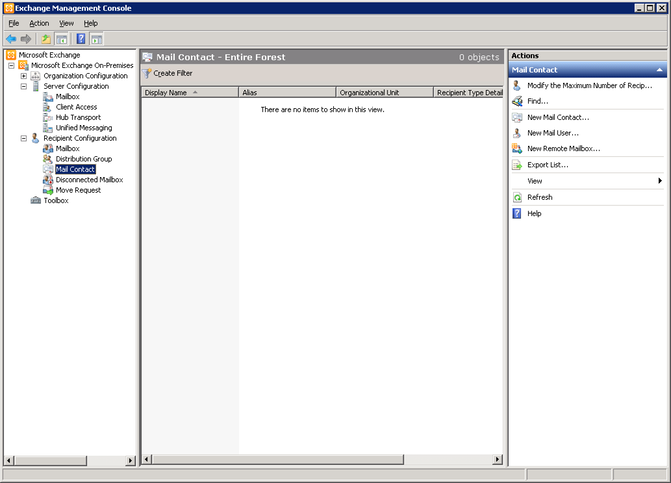671x483 pixels.
Task: Click the blue Help toolbar icon
Action: point(81,39)
